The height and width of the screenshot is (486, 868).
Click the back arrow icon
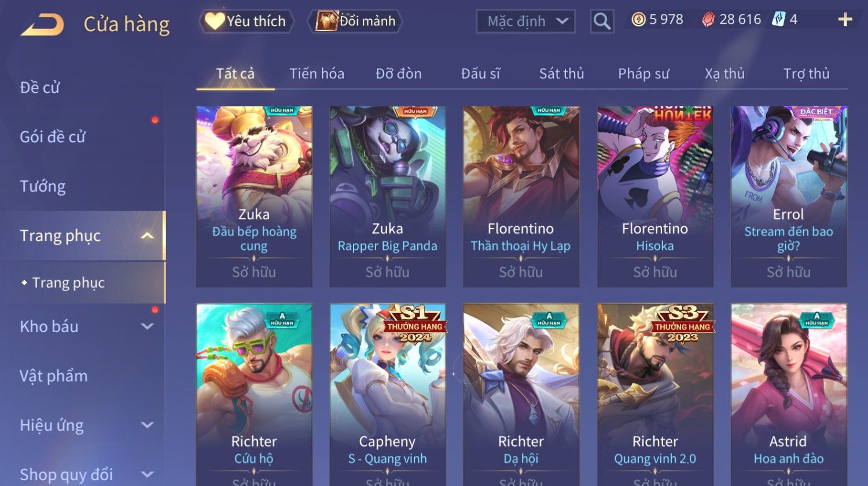42,25
